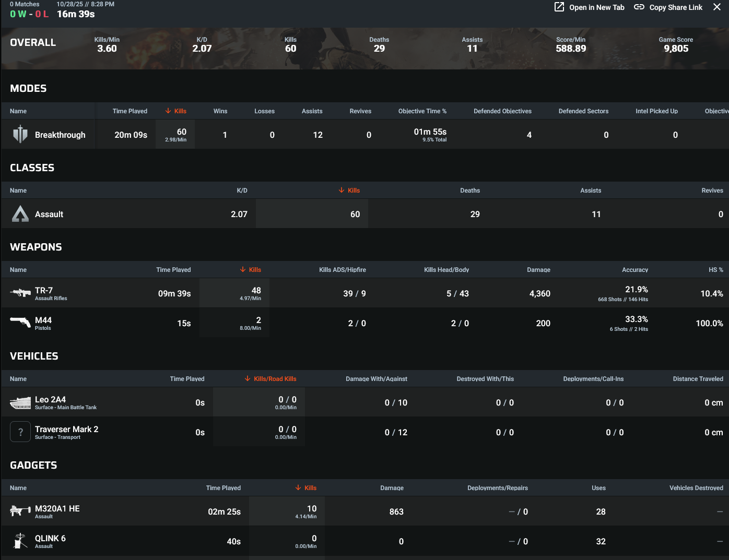
Task: Click the overall Score/Min value 588.89
Action: (x=571, y=49)
